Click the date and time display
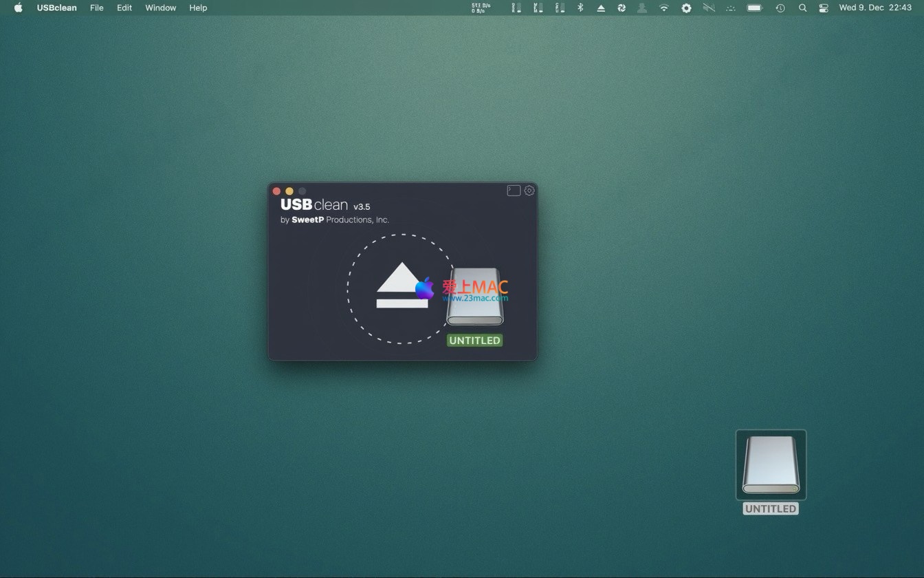Image resolution: width=924 pixels, height=578 pixels. pos(875,8)
